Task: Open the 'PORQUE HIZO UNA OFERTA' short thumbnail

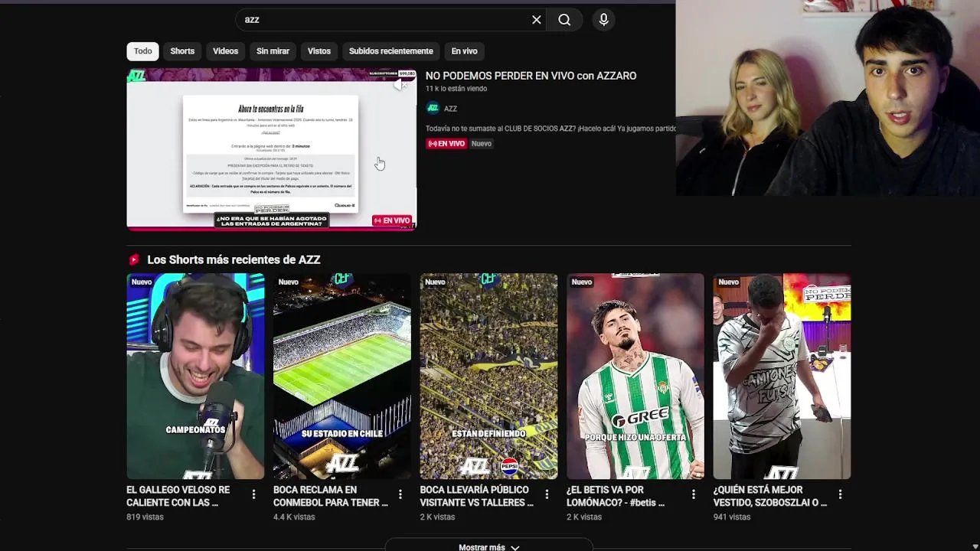Action: tap(635, 377)
